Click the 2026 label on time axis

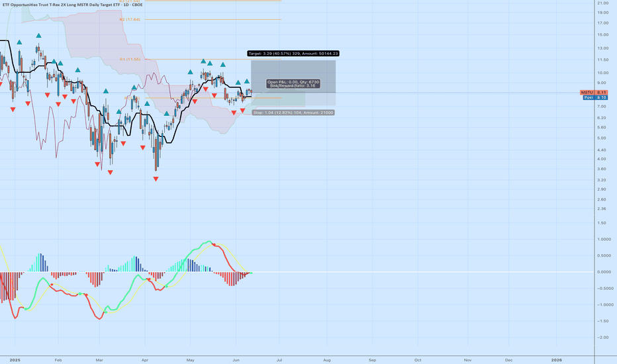[556, 360]
